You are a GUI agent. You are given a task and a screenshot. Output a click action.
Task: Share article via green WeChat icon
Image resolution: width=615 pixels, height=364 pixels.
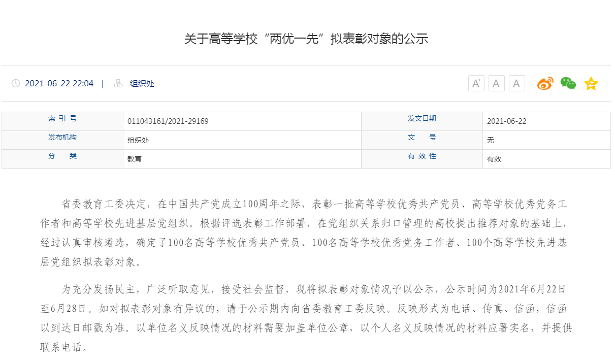click(568, 83)
